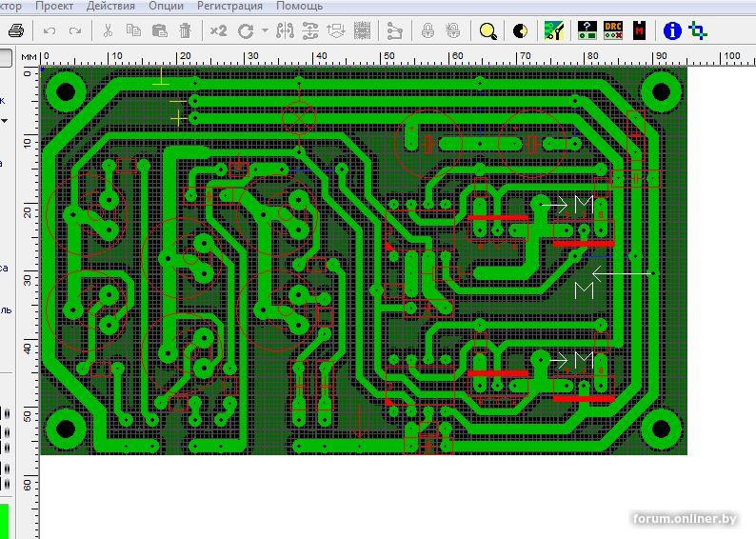Click the green board with tools icon

pyautogui.click(x=554, y=30)
